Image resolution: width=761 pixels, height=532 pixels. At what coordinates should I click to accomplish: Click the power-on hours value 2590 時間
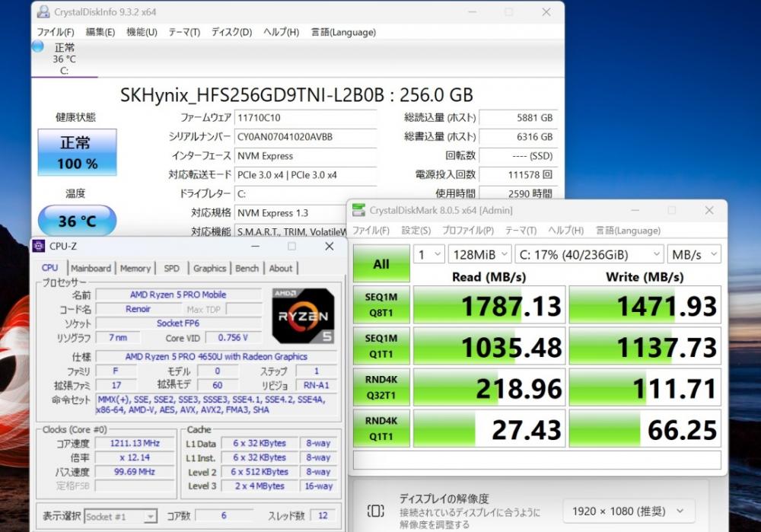517,193
